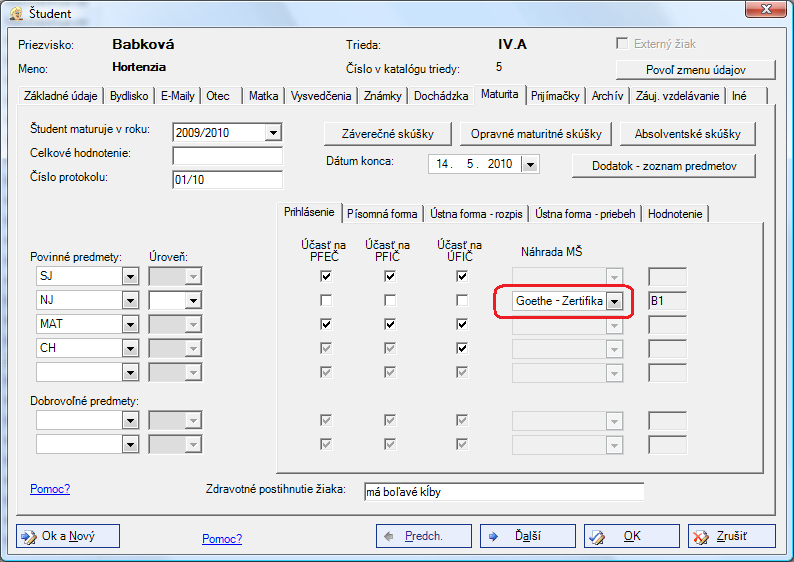Click the Povoľ zmenu údajov button
The width and height of the screenshot is (794, 562).
(x=695, y=70)
